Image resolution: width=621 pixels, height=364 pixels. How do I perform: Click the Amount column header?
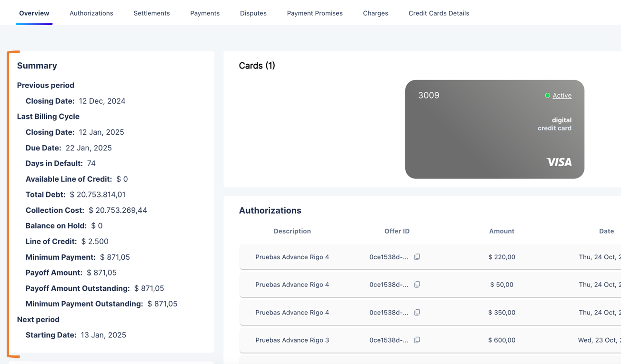pyautogui.click(x=502, y=231)
